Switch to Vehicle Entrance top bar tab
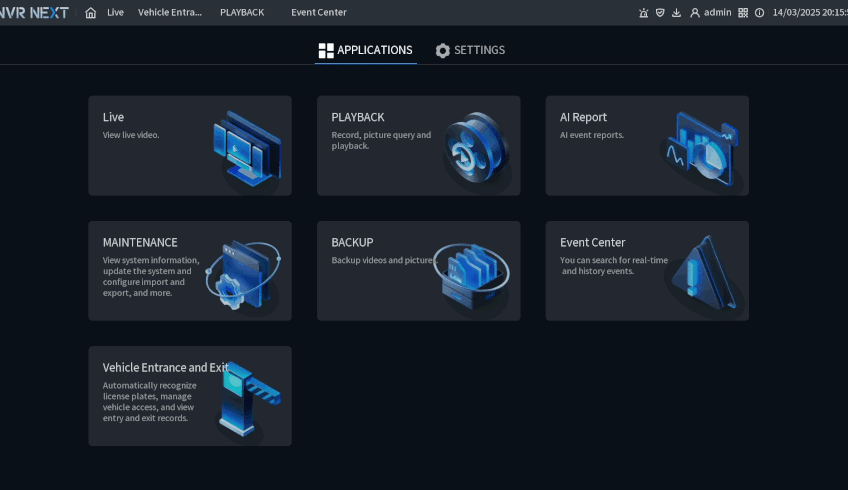 tap(170, 13)
